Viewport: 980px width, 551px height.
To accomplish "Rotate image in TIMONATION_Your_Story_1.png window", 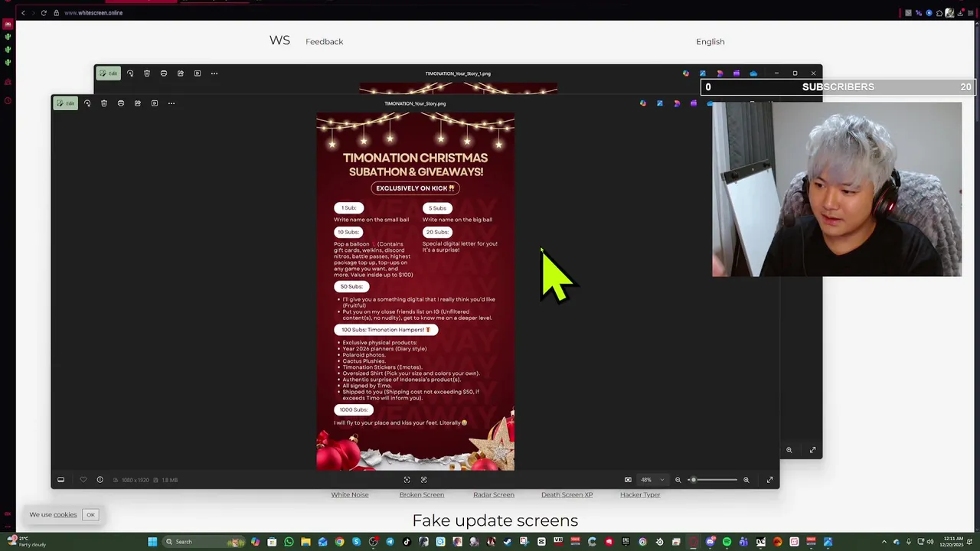I will pyautogui.click(x=130, y=73).
